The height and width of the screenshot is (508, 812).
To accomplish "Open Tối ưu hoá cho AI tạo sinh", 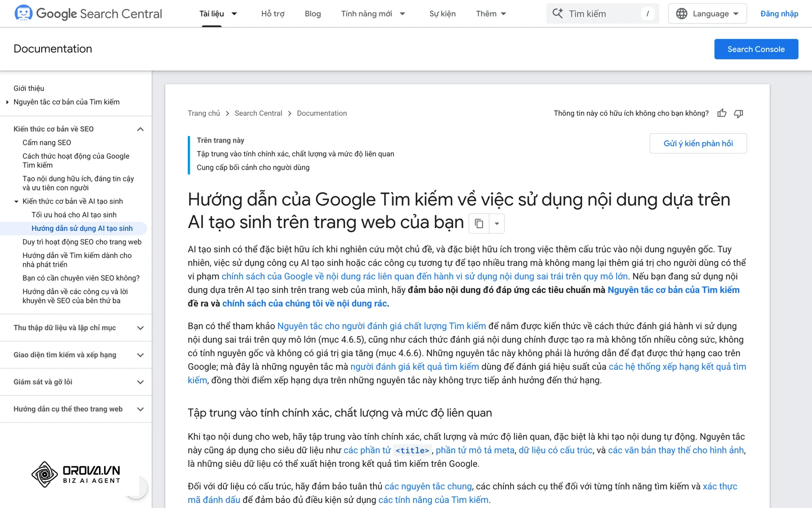I will (74, 215).
